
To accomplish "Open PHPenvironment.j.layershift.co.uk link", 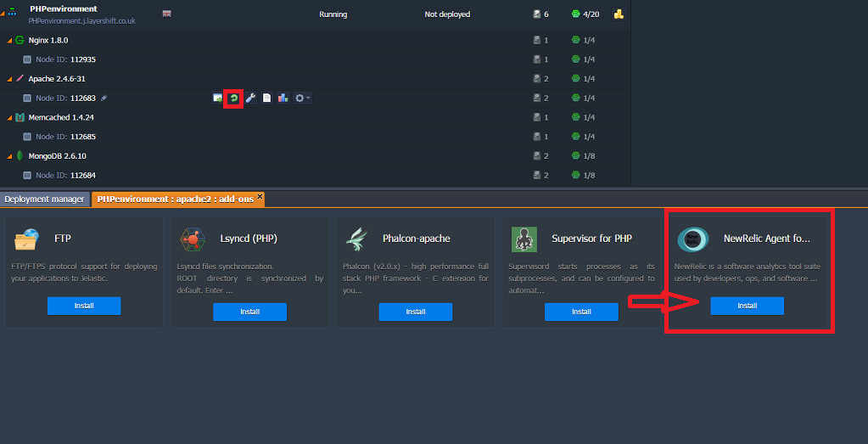I will pos(82,21).
